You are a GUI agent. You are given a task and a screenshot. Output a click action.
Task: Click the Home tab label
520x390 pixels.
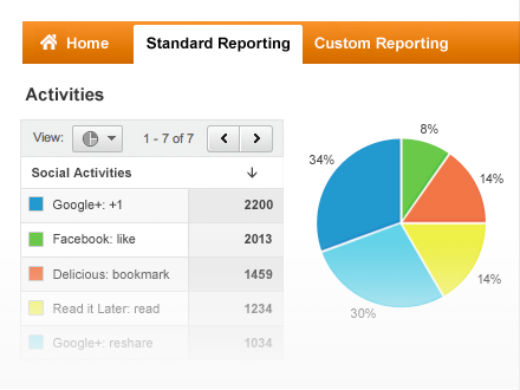pyautogui.click(x=87, y=43)
